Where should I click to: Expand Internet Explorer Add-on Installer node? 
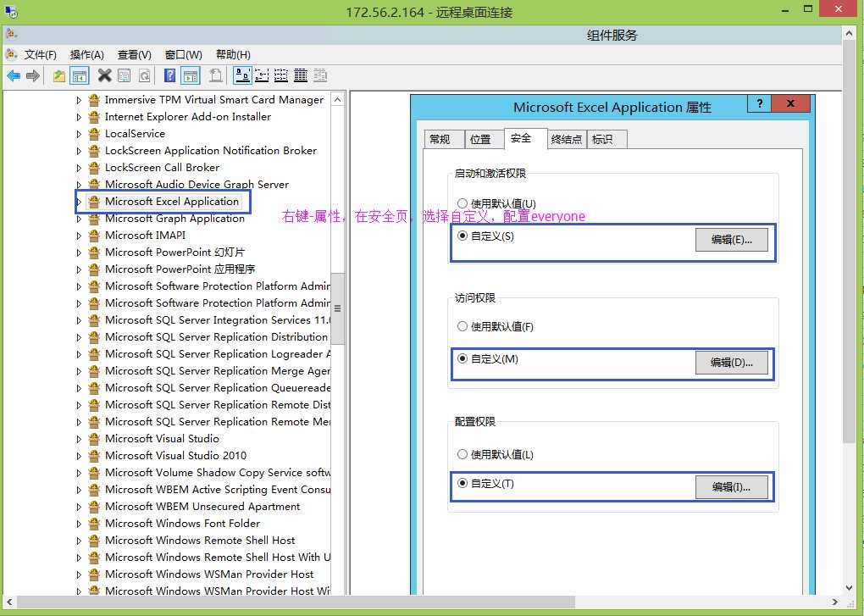click(x=79, y=118)
